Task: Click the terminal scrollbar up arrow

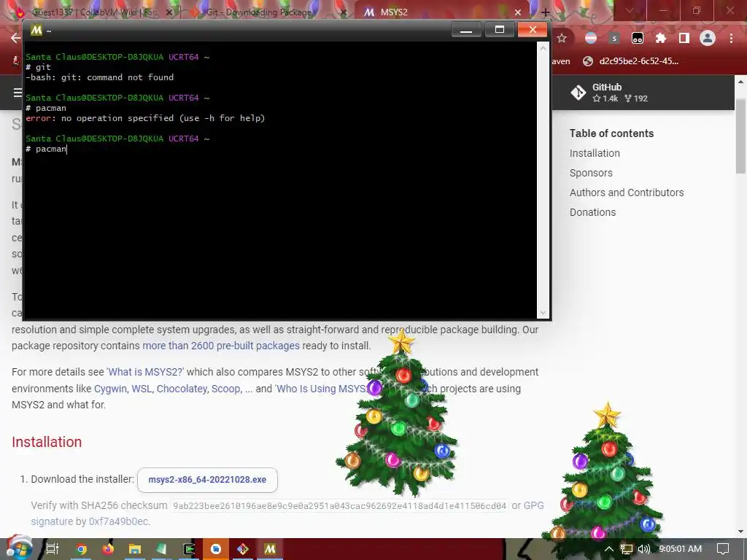Action: click(x=543, y=47)
